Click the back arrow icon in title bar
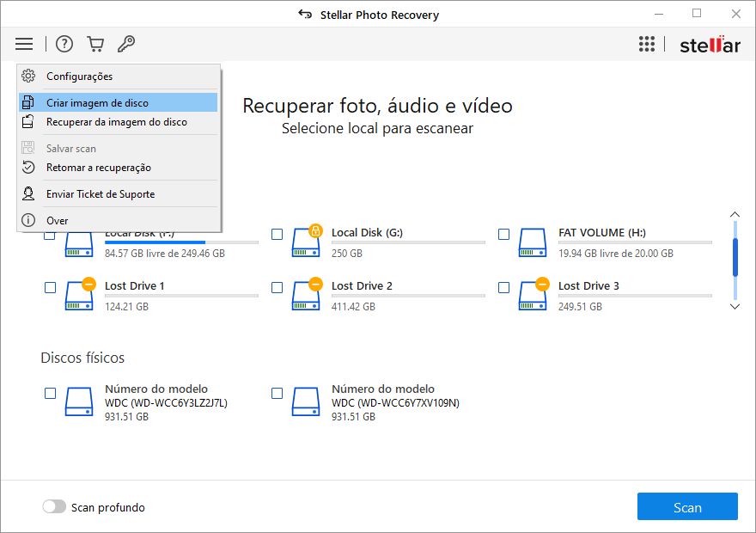756x533 pixels. [305, 15]
